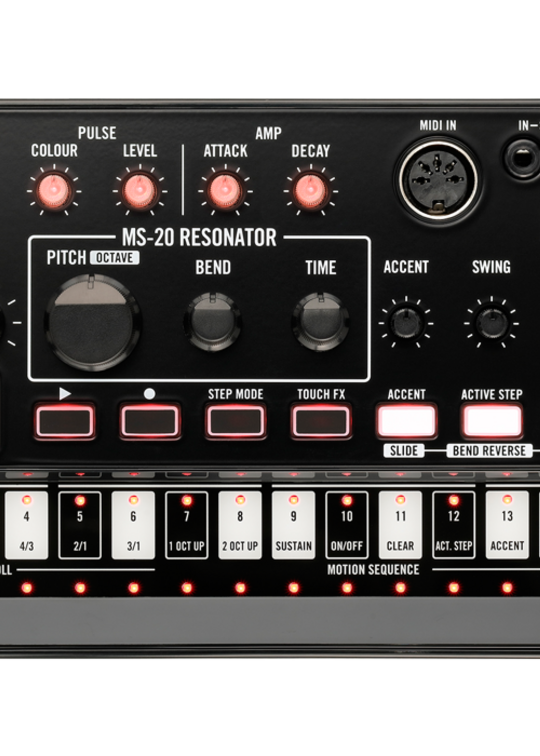Click the play triangle symbol
Image resolution: width=540 pixels, height=756 pixels.
coord(65,394)
